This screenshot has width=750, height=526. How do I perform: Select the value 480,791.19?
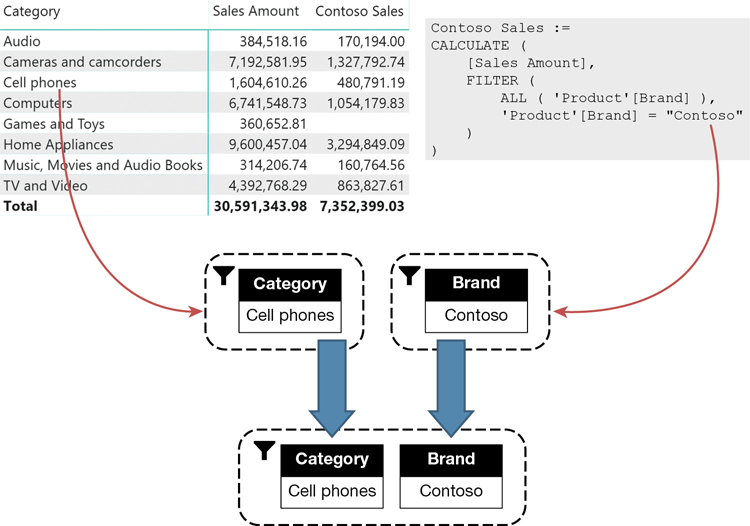pyautogui.click(x=371, y=83)
